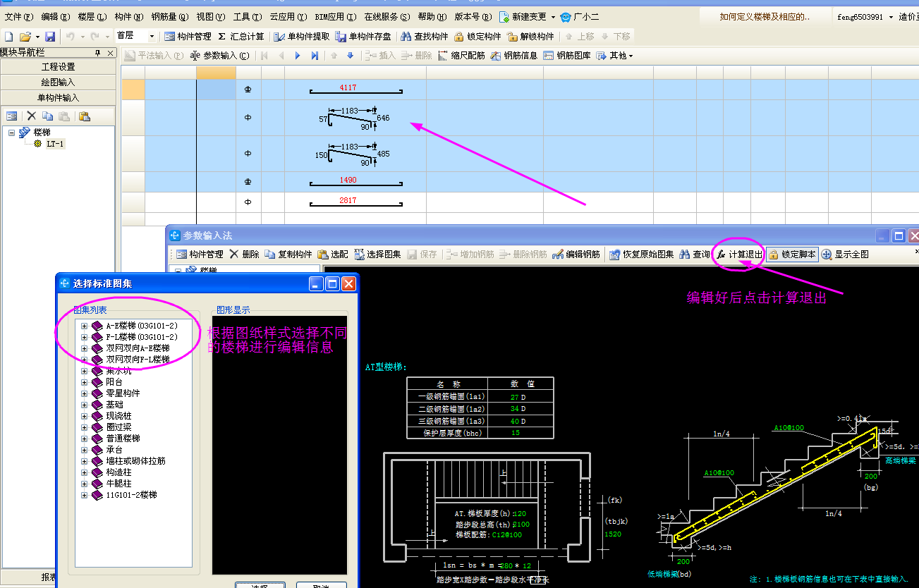Image resolution: width=919 pixels, height=588 pixels.
Task: Click 复制构件 in 参数输入法 window
Action: pyautogui.click(x=288, y=255)
